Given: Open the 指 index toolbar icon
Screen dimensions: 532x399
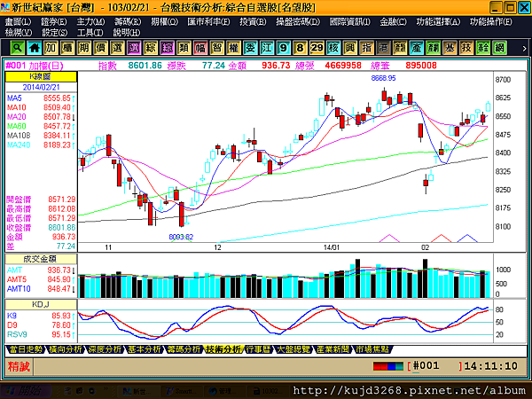Looking at the screenshot, I should point(367,48).
